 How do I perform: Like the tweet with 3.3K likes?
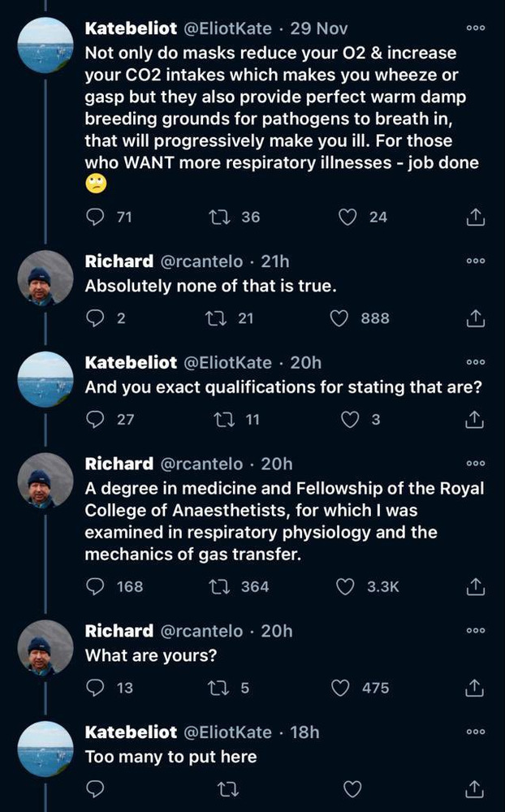pyautogui.click(x=345, y=586)
